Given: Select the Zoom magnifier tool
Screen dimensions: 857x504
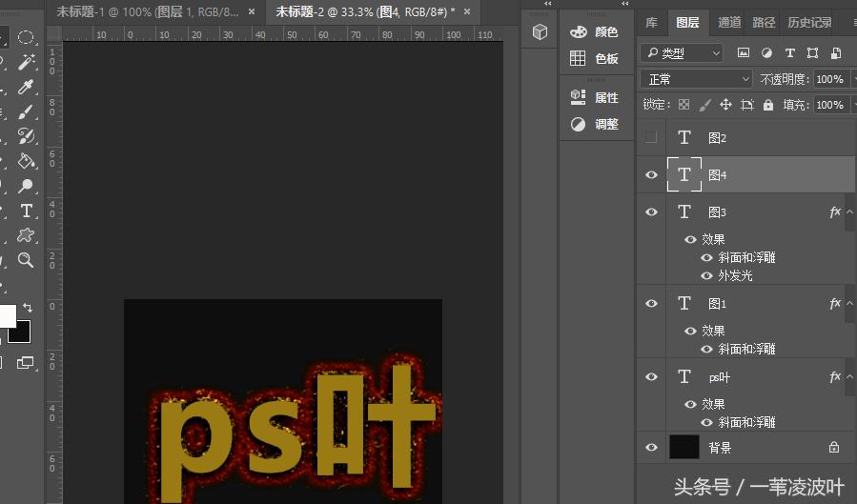Looking at the screenshot, I should (x=26, y=260).
